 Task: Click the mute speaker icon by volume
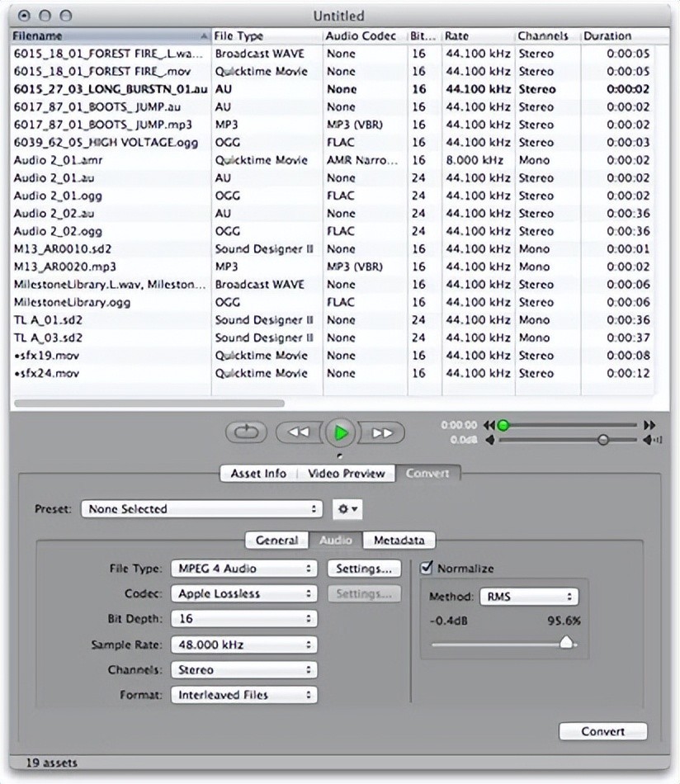[490, 441]
